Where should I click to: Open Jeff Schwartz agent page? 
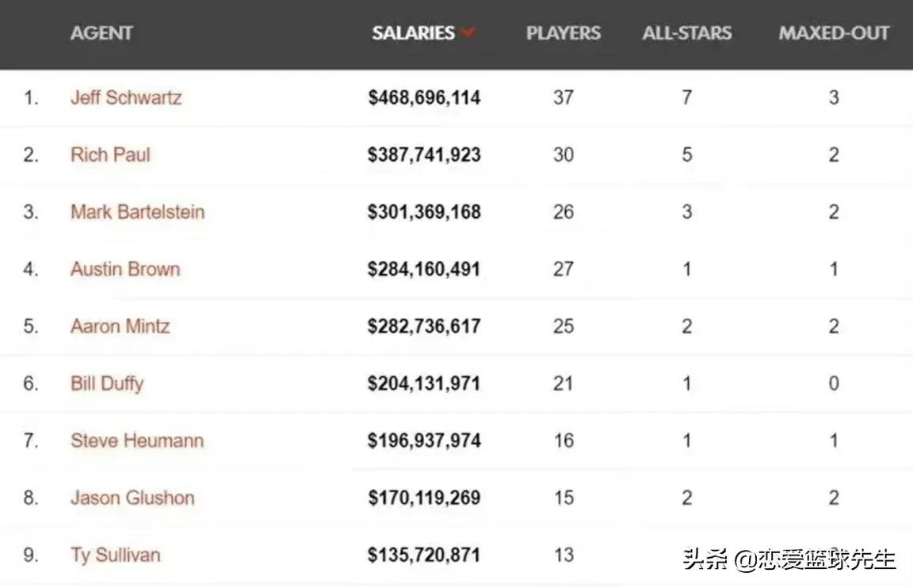(x=126, y=97)
